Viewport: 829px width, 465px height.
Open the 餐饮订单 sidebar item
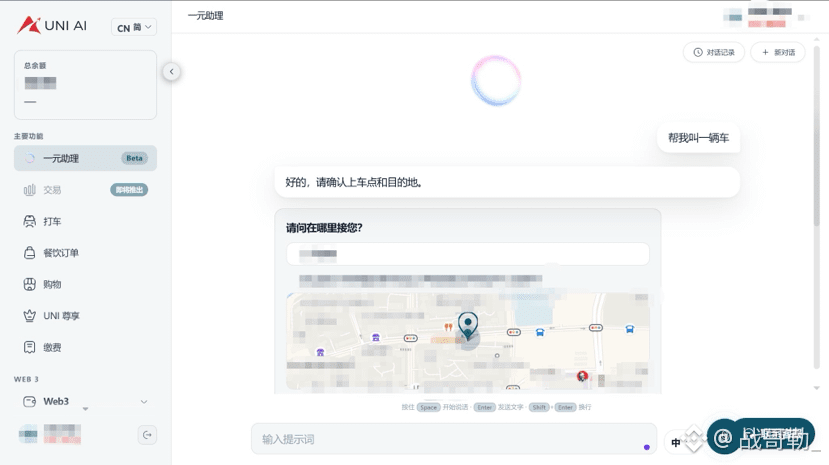[x=85, y=253]
